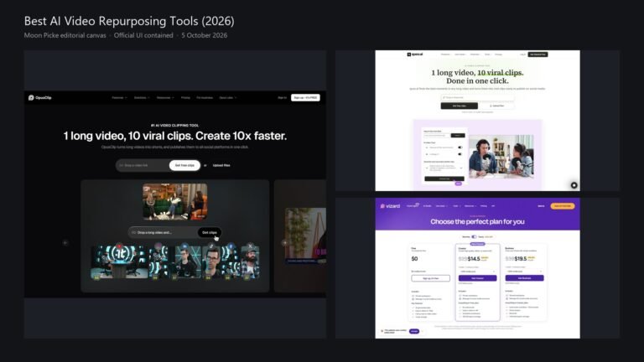
Task: Click Sign in on the OpusClip page
Action: click(x=282, y=98)
